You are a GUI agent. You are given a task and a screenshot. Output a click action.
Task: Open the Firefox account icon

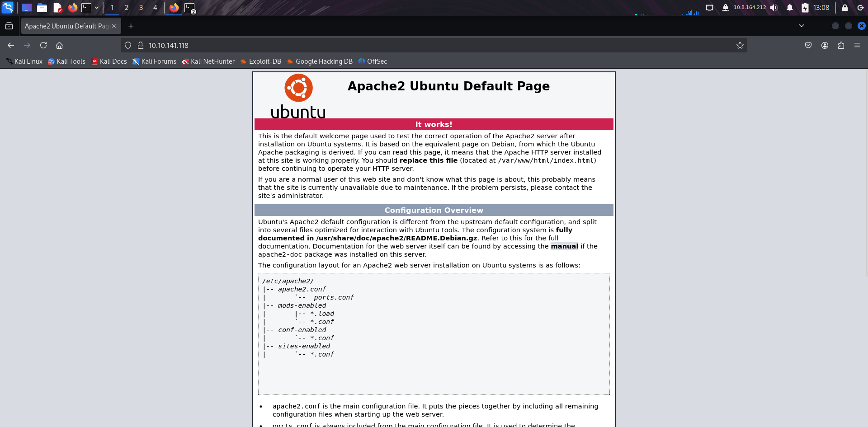tap(825, 45)
